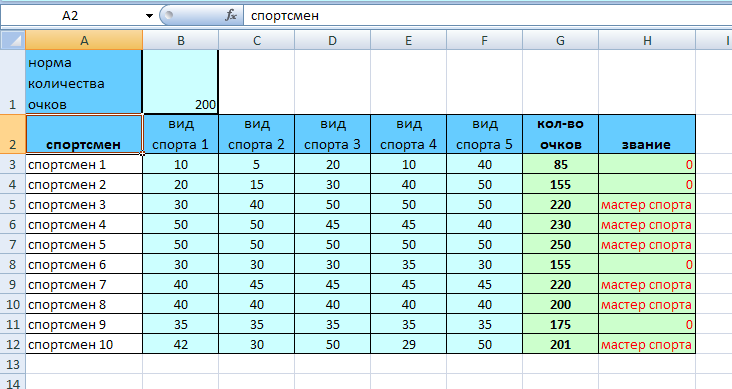732x389 pixels.
Task: Select cell спортсмен 3
Action: (84, 205)
